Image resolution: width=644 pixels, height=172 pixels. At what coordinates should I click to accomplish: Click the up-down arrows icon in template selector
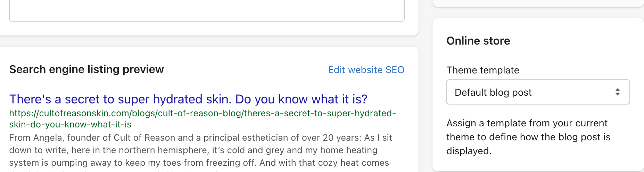[x=617, y=92]
